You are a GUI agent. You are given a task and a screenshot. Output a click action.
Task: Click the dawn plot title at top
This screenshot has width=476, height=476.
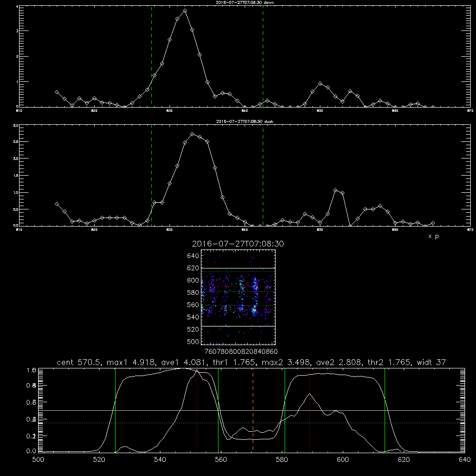coord(245,2)
